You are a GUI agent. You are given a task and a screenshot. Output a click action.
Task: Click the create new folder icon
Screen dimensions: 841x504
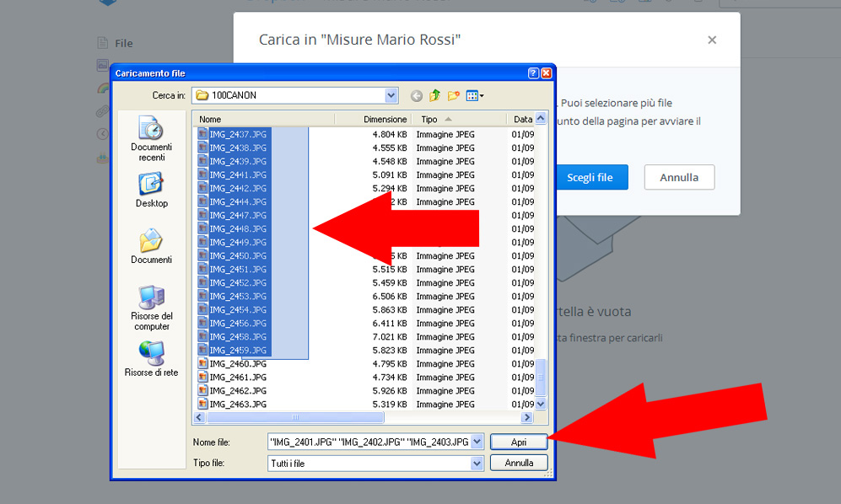point(454,95)
